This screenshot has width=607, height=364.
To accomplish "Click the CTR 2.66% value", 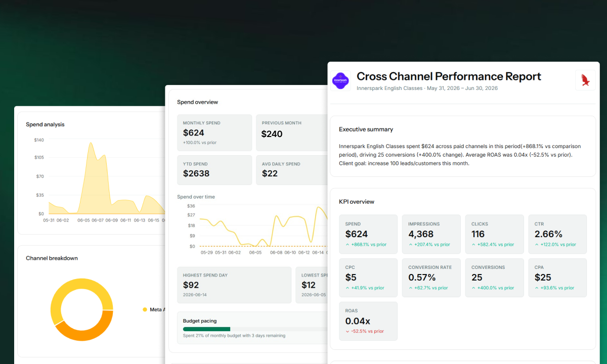I will [548, 234].
